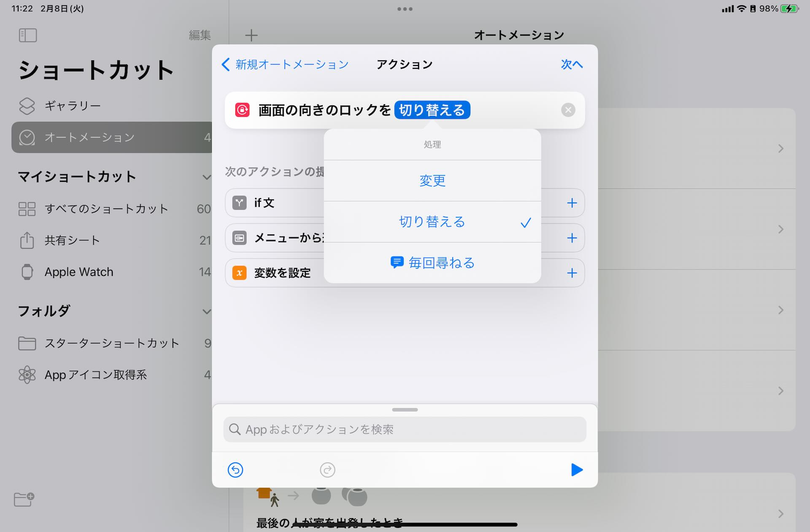The image size is (810, 532).
Task: Tap the sheet drag handle bar
Action: (405, 410)
